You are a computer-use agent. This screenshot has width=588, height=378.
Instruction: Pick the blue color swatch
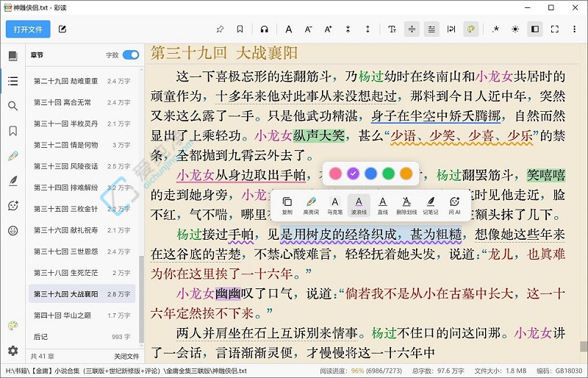370,174
